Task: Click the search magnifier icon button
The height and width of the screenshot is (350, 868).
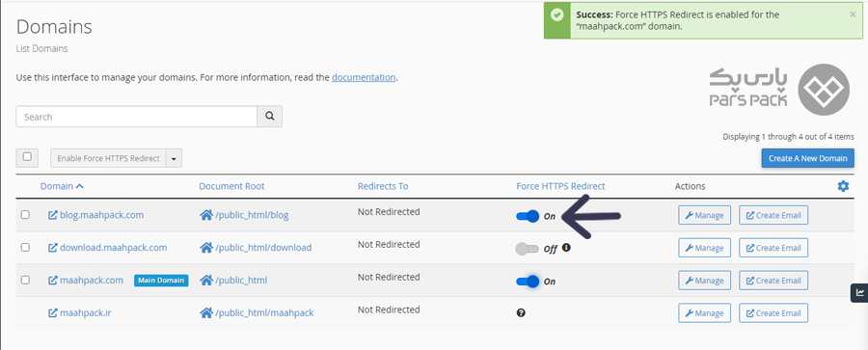Action: click(x=270, y=117)
